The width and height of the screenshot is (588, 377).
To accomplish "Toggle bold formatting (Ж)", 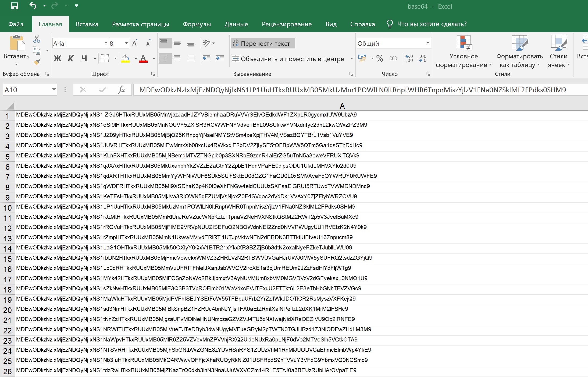I will [x=57, y=58].
